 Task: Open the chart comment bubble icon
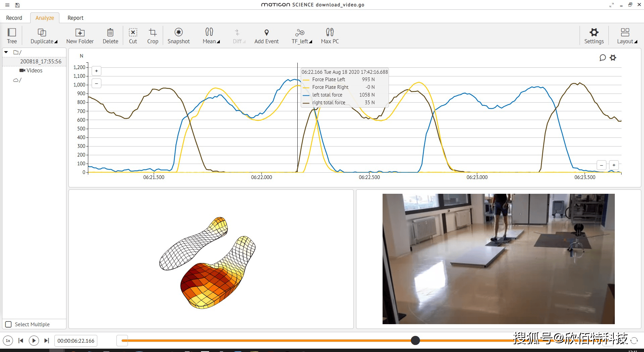point(602,58)
